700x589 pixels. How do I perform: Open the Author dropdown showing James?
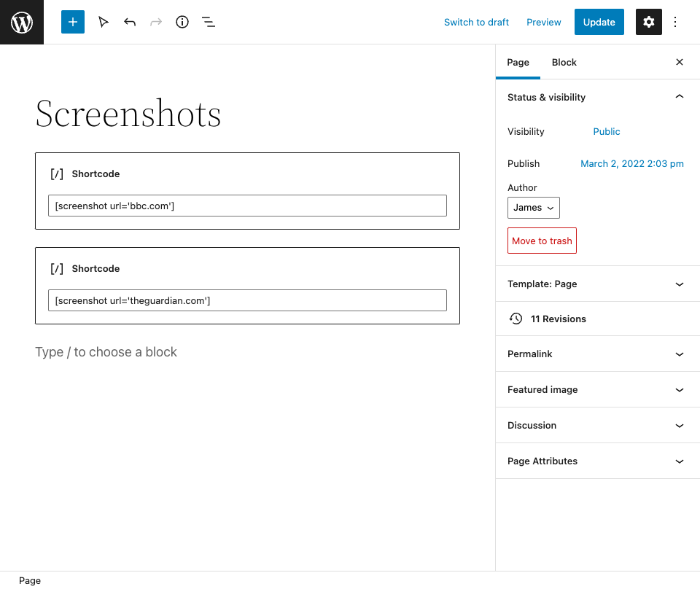(x=533, y=208)
